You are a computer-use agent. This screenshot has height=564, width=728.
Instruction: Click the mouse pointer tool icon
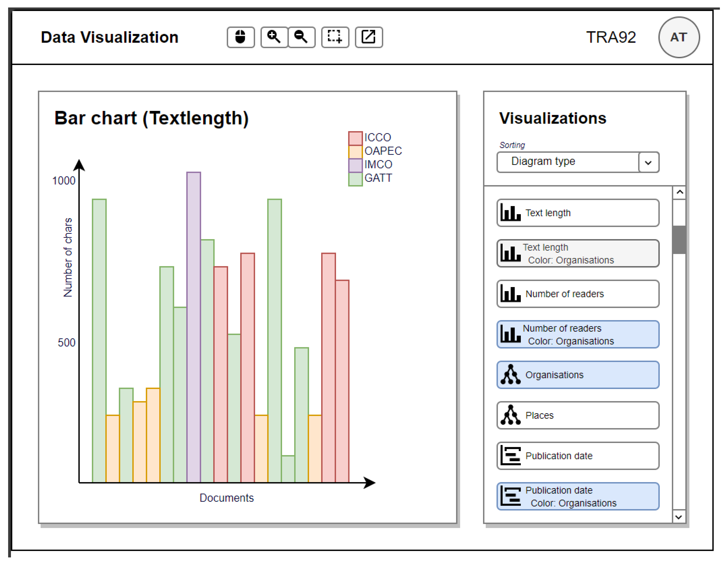point(241,37)
